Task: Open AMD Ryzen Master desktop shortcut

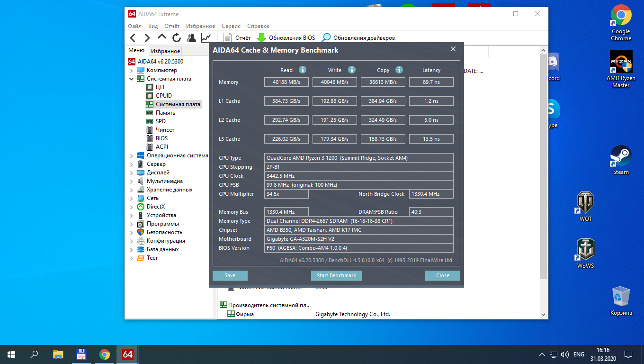Action: (x=621, y=70)
